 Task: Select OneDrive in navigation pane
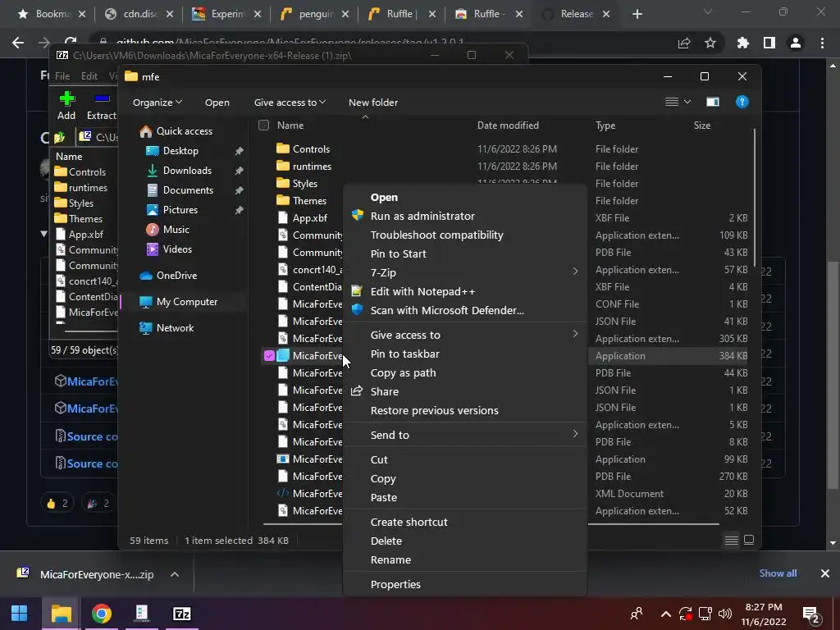coord(168,276)
